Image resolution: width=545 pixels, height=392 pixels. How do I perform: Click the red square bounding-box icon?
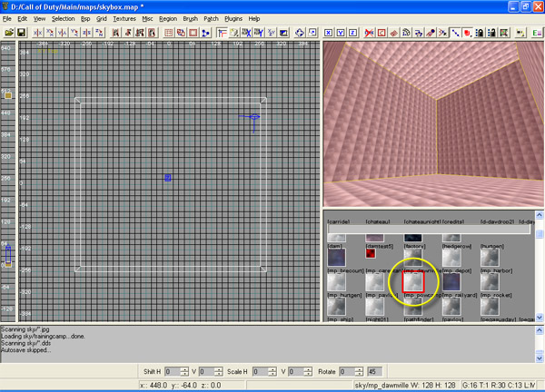381,33
